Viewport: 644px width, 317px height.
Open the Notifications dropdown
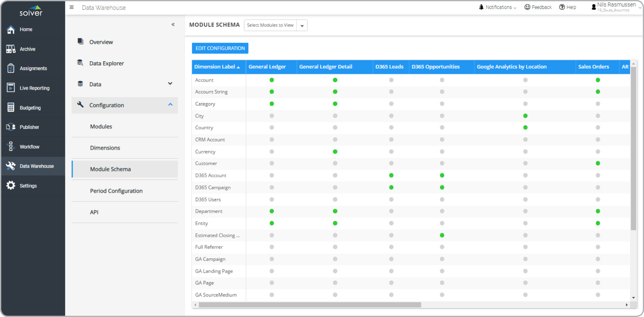pos(497,7)
